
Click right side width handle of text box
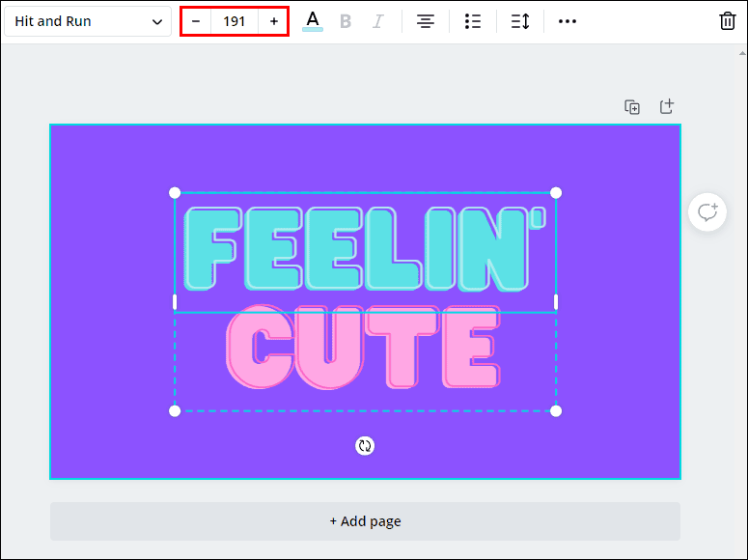[x=556, y=302]
